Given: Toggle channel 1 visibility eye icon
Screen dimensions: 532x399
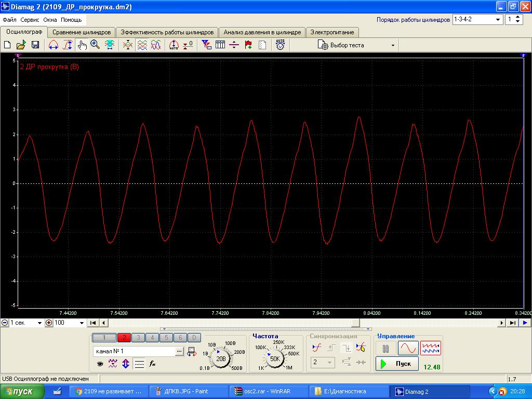Looking at the screenshot, I should coord(100,364).
